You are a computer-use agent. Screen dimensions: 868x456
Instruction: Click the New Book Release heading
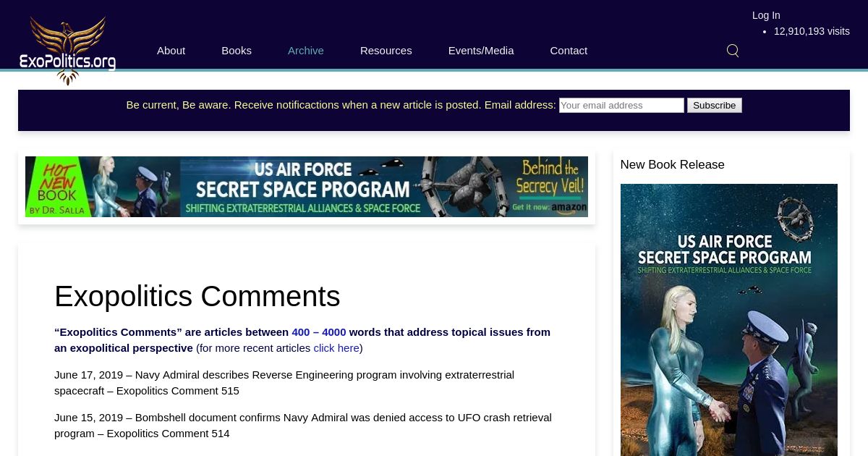pos(673,164)
